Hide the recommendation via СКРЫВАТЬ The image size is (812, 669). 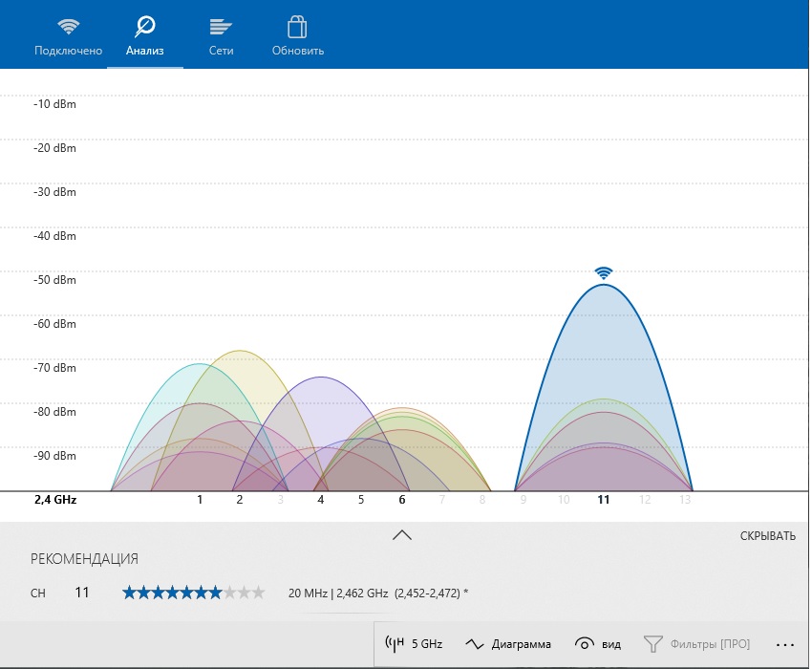click(767, 536)
